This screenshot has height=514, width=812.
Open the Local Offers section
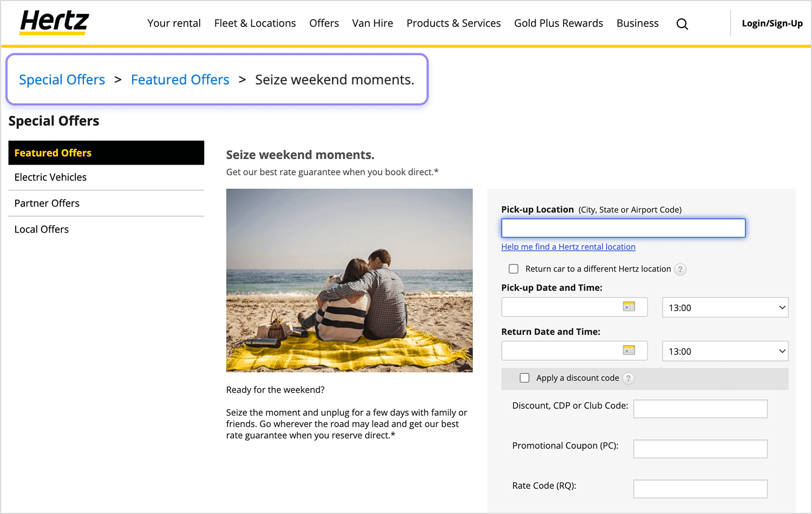[41, 229]
